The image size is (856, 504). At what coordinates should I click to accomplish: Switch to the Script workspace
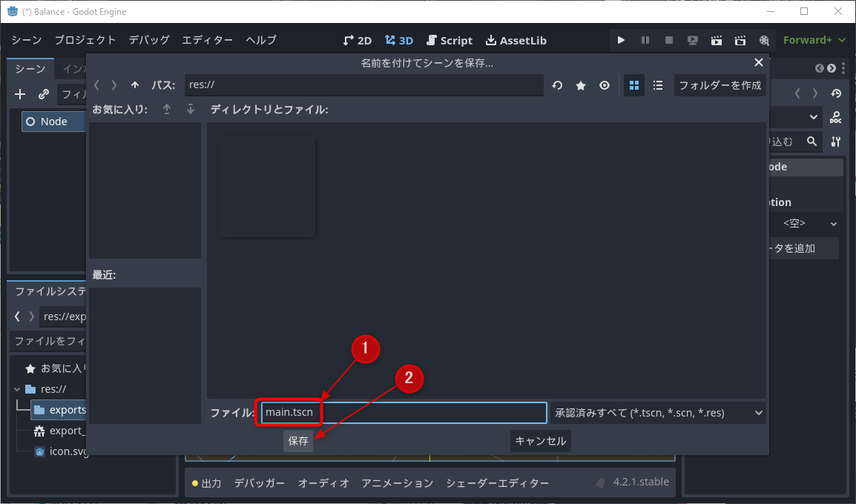450,40
